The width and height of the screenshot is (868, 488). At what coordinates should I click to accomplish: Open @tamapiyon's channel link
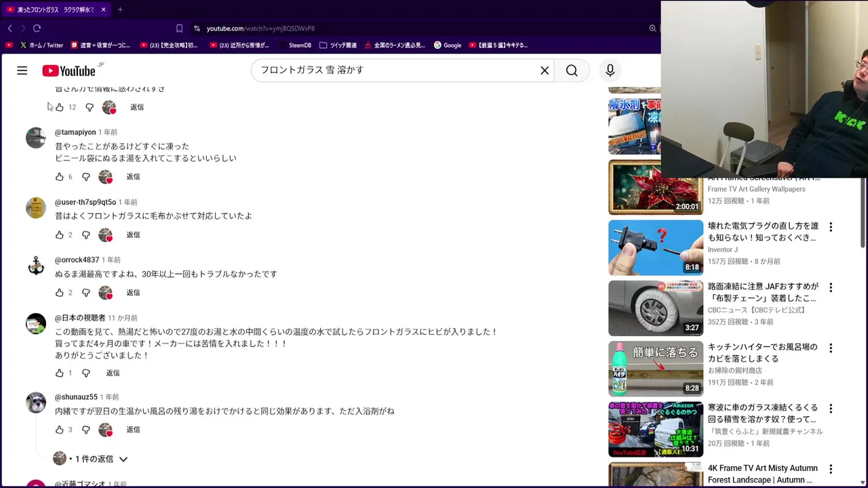click(x=75, y=132)
